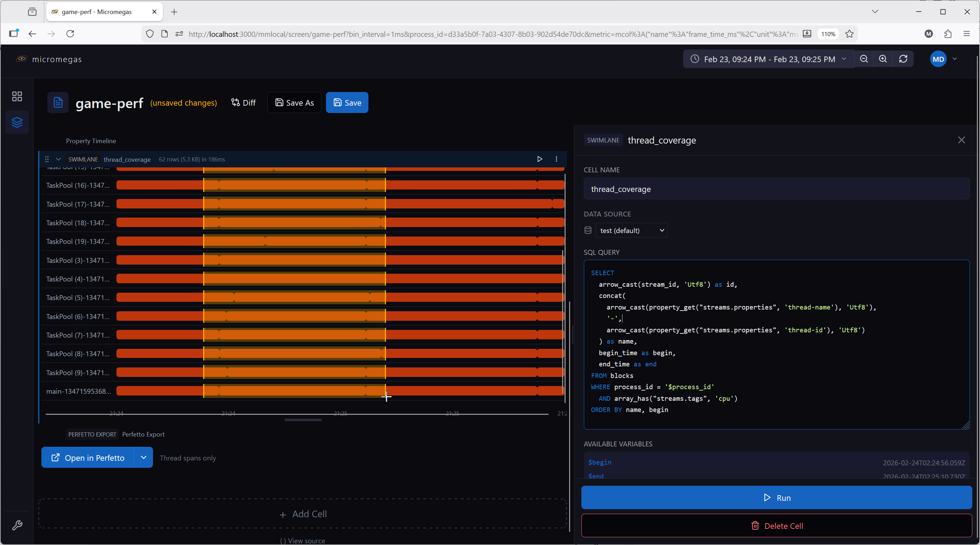Viewport: 980px width, 545px height.
Task: Zoom out of the time range
Action: coord(864,59)
